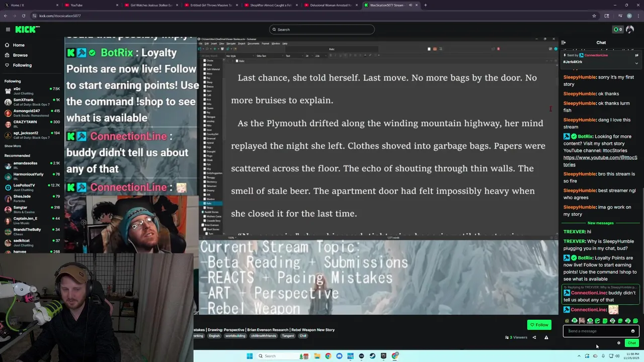Screen dimensions: 644x362
Task: Open the HarmoniousYurily recommended channel
Action: pos(32,176)
